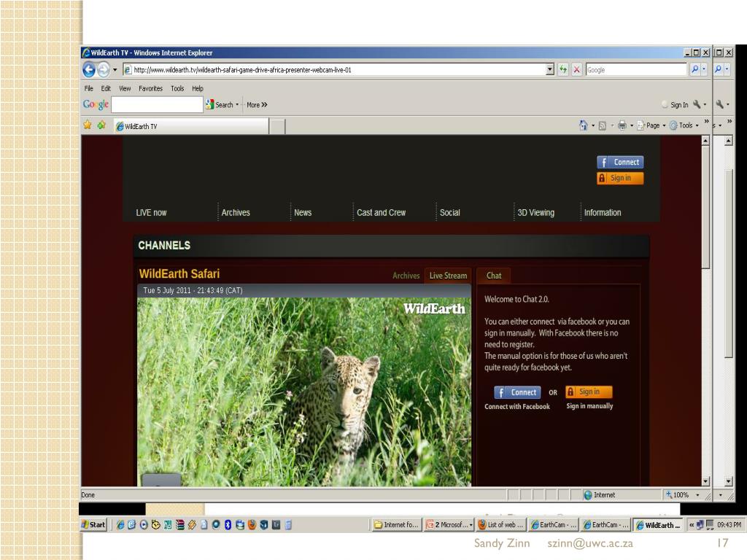Switch to the Live Stream tab
The height and width of the screenshot is (560, 747).
click(x=448, y=276)
